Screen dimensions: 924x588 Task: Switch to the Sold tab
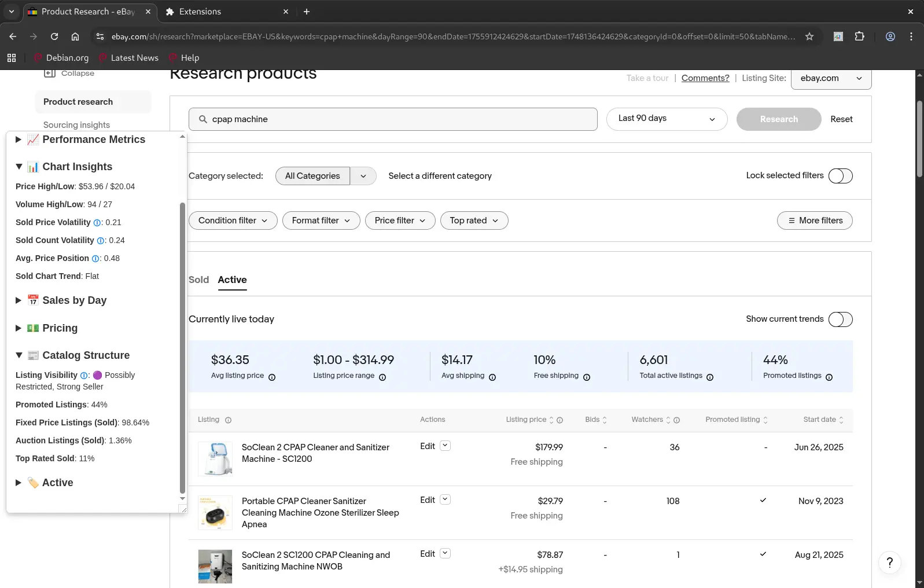click(x=198, y=280)
